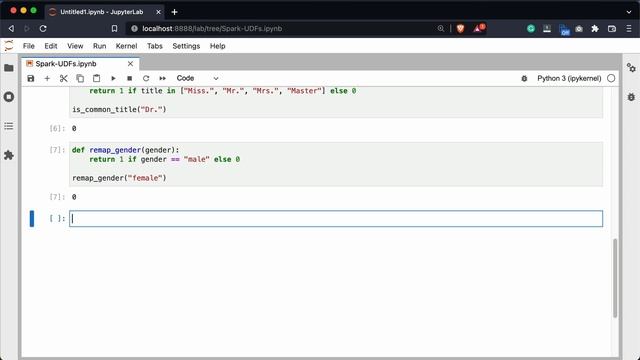The width and height of the screenshot is (640, 360).
Task: Go forward in browser history
Action: pos(27,29)
